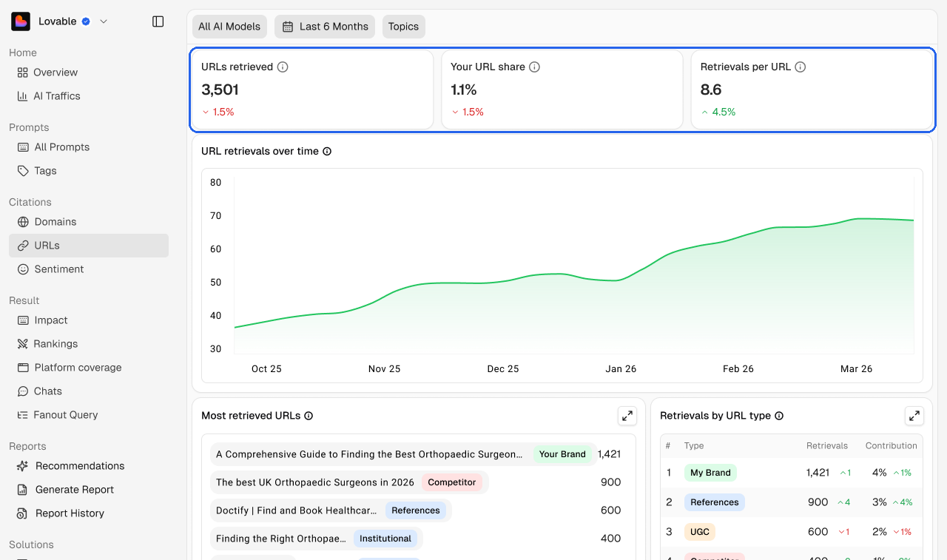Image resolution: width=947 pixels, height=560 pixels.
Task: Click the Chats bubble icon
Action: click(23, 391)
